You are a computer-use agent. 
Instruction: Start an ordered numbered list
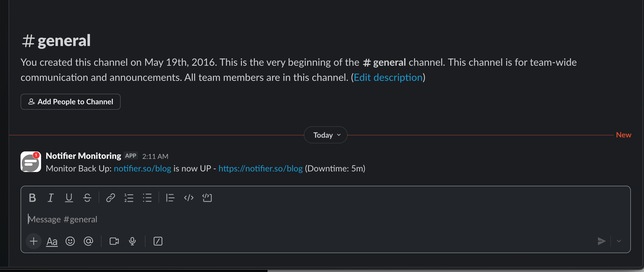(x=129, y=198)
